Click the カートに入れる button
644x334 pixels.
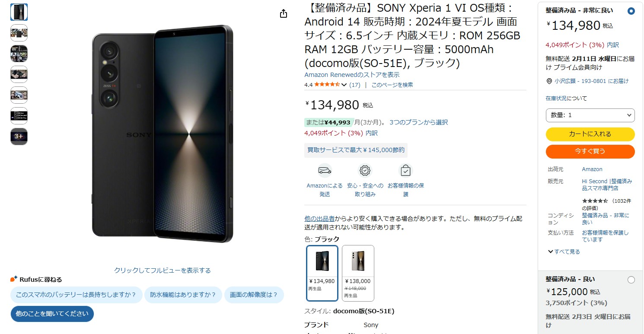tap(590, 134)
